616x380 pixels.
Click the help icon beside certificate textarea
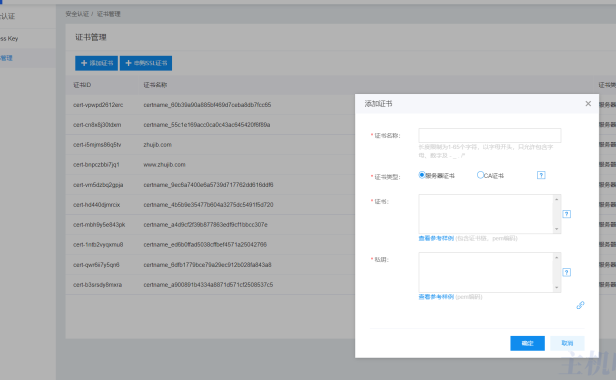566,214
